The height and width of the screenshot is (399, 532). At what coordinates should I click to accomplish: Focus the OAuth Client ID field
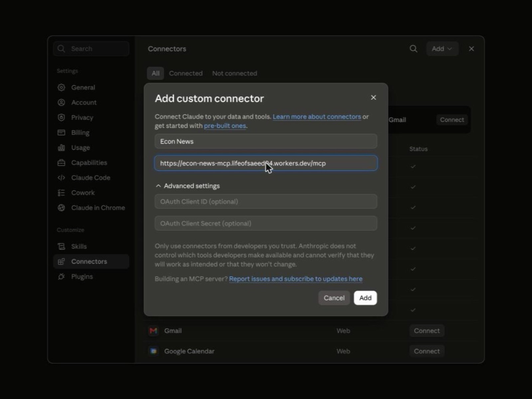(266, 201)
